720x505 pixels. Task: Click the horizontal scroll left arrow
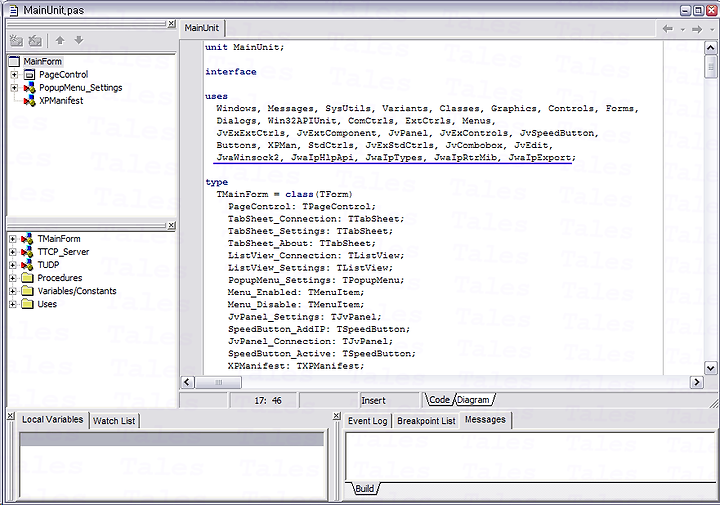187,382
